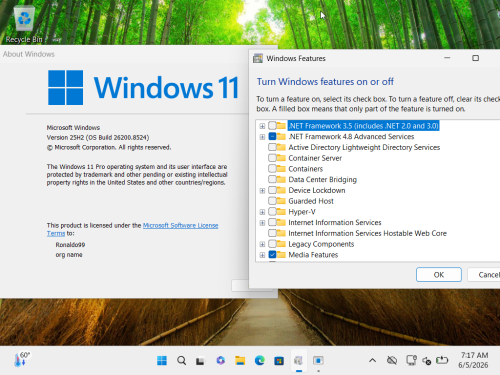Select the Guarded Host feature item

tap(311, 201)
